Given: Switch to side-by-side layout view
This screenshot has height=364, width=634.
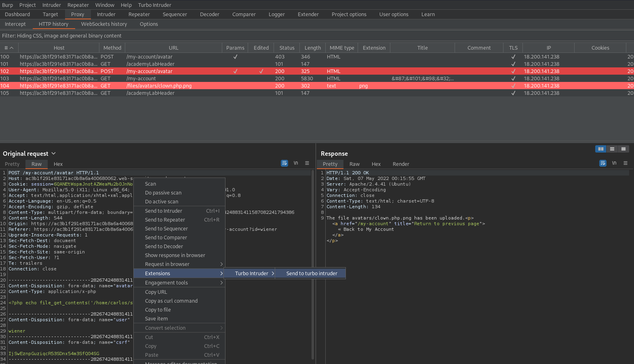Looking at the screenshot, I should [601, 149].
